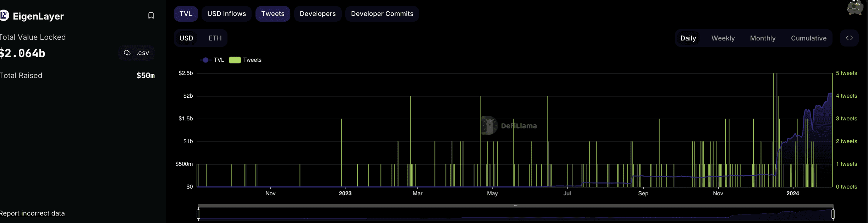Click the user avatar in top corner
The image size is (868, 223).
click(855, 7)
